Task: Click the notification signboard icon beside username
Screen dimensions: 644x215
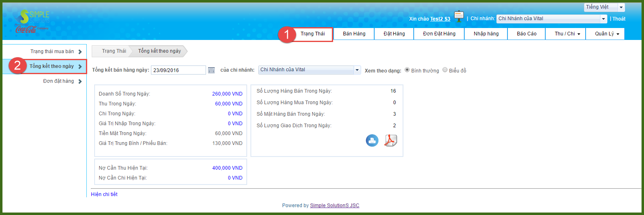Action: pos(459,16)
